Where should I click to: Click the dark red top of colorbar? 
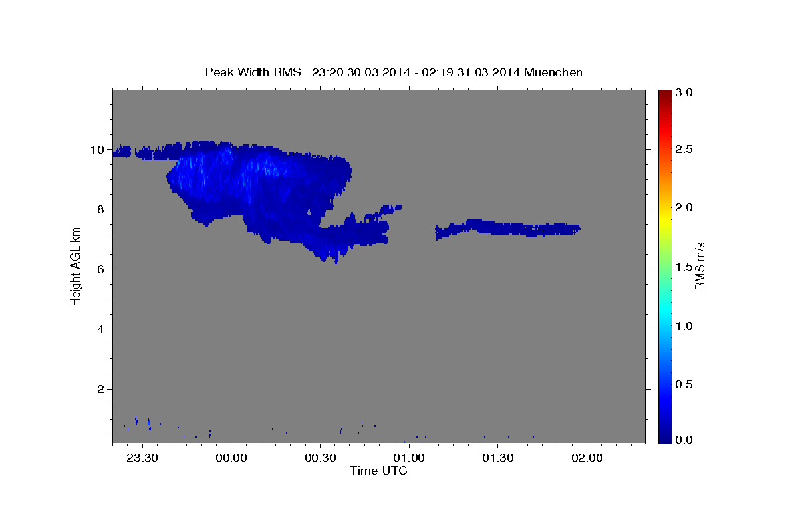[664, 94]
